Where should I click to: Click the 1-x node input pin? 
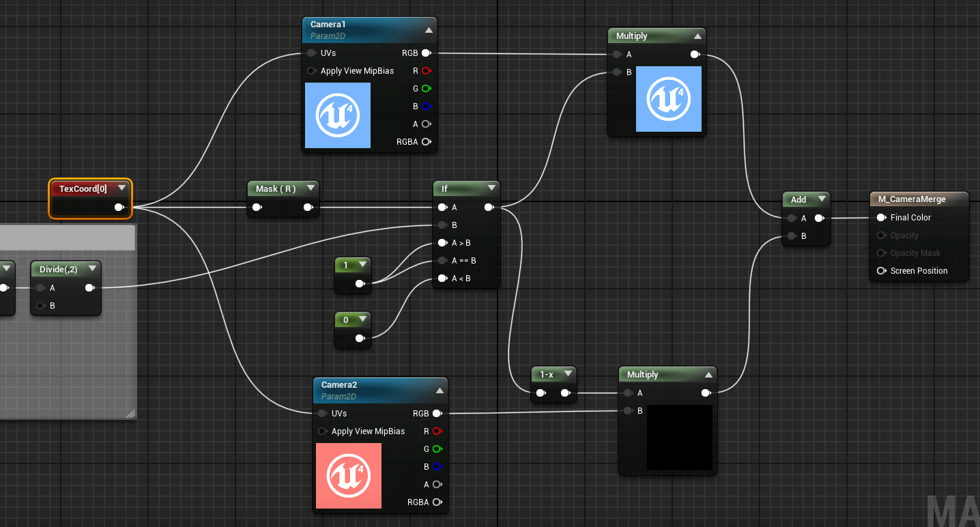click(x=541, y=393)
